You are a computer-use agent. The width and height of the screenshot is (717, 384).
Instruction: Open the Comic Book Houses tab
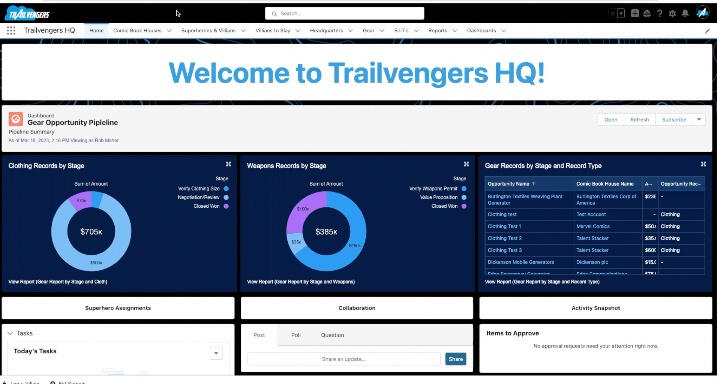point(137,31)
